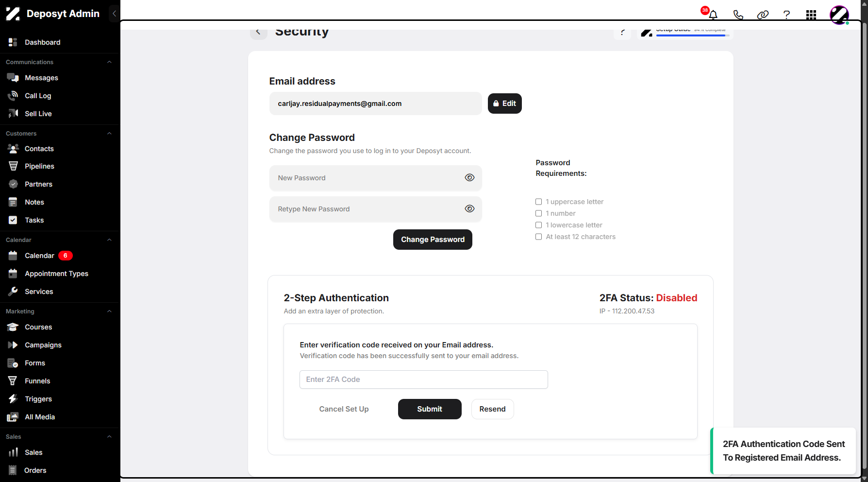The image size is (868, 482).
Task: Open the link chain icon in header
Action: coord(763,15)
